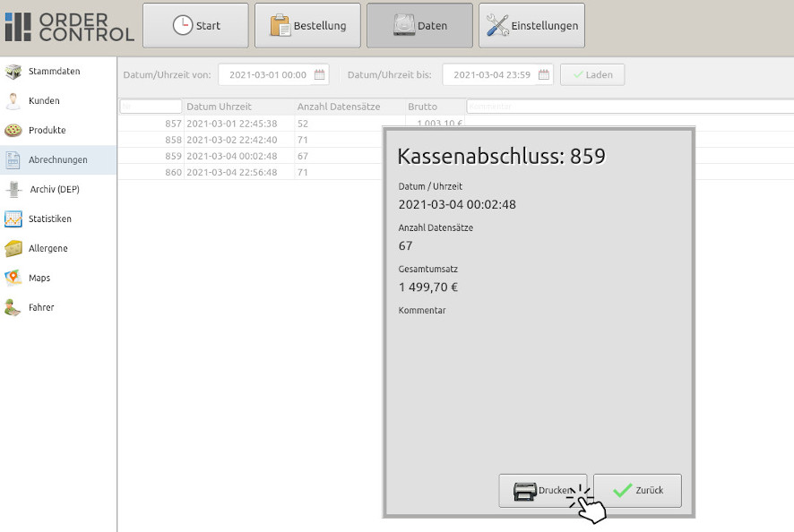
Task: Click the Datum Uhrzeit column header
Action: click(x=219, y=107)
